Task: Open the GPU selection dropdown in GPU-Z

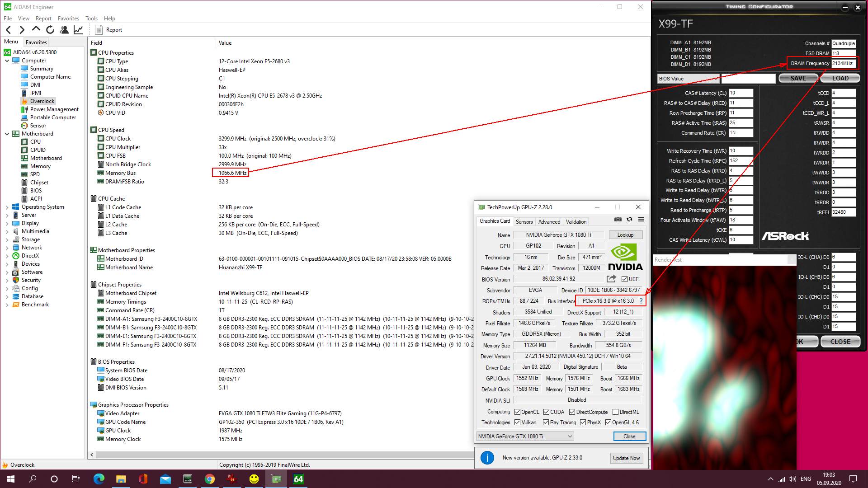Action: click(x=525, y=436)
